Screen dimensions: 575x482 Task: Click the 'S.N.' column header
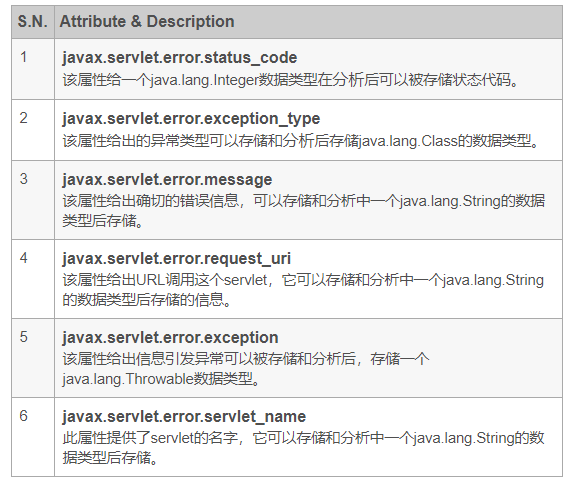pyautogui.click(x=33, y=21)
